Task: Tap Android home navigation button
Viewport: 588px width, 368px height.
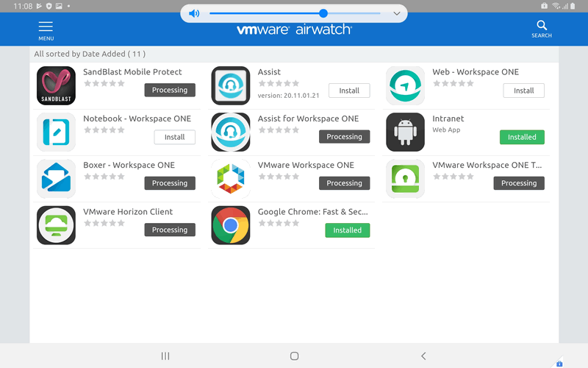Action: coord(295,355)
